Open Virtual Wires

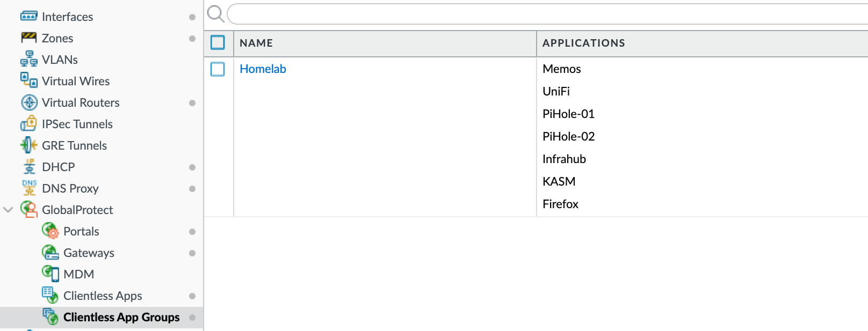coord(76,82)
